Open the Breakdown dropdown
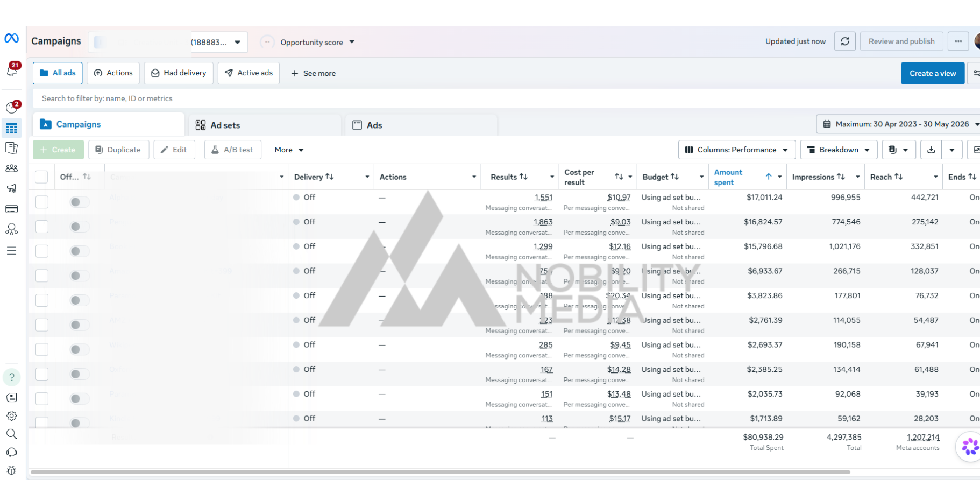 tap(839, 150)
